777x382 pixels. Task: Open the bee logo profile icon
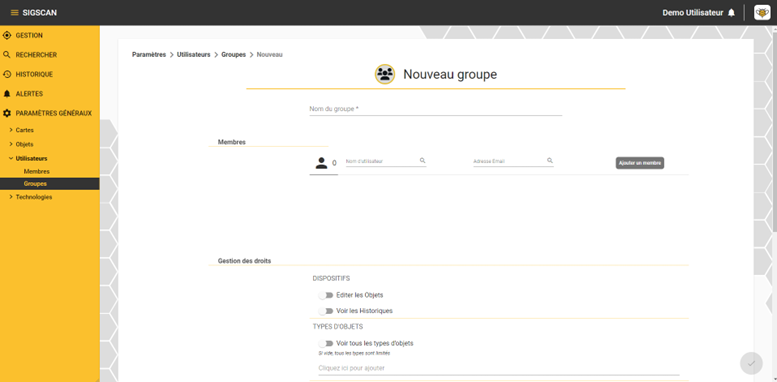(762, 12)
